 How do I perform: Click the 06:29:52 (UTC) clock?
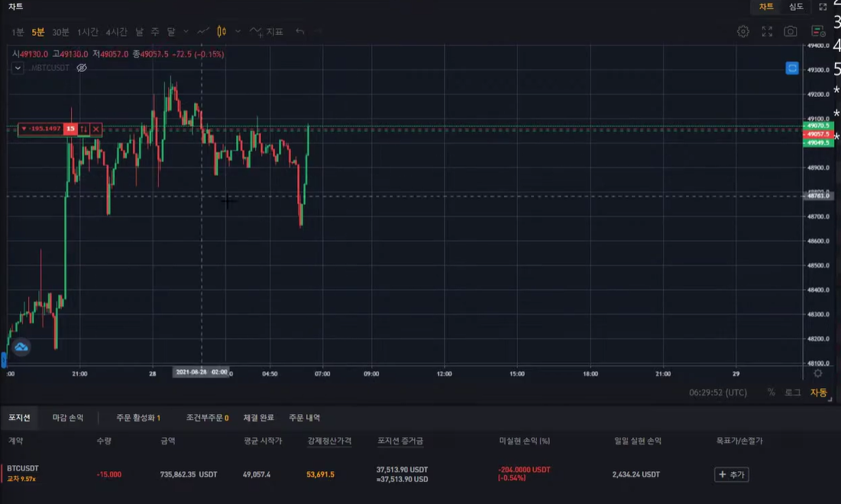click(x=718, y=393)
